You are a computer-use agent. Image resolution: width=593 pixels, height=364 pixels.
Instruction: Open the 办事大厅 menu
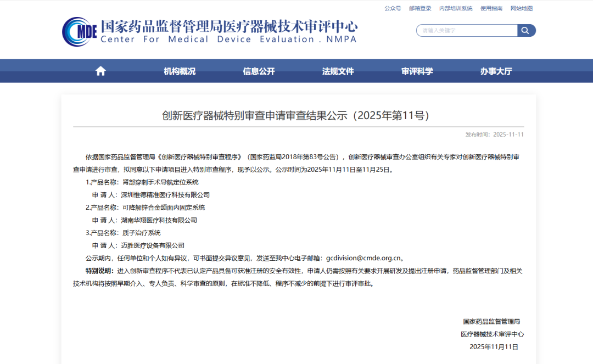click(496, 71)
